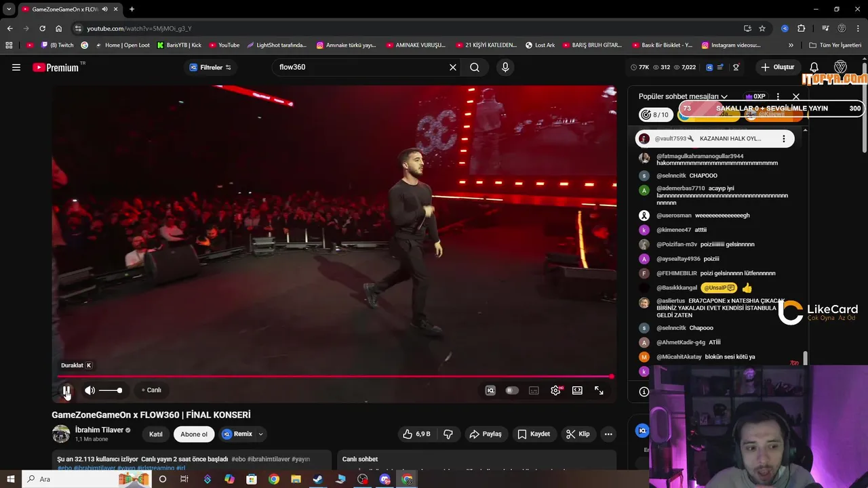Open the 8/10 chat goal chip
Screen dimensions: 868x488
[656, 115]
